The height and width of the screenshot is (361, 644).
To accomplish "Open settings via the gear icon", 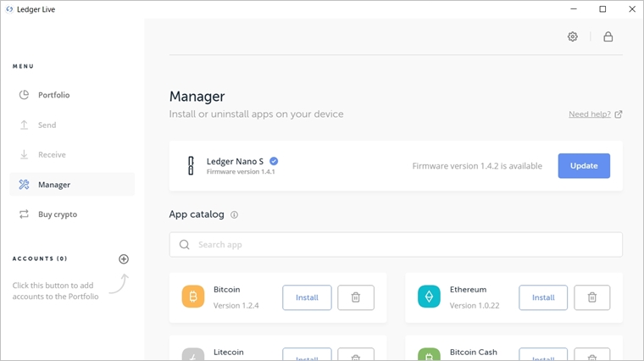I will click(573, 36).
